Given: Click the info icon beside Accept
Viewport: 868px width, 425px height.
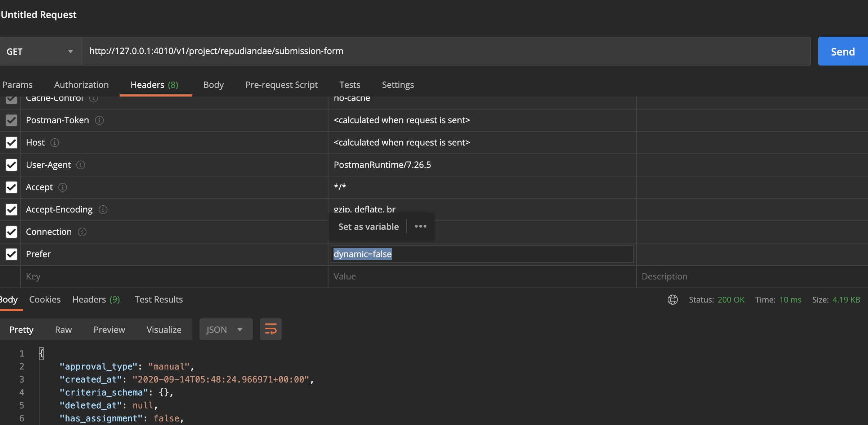Looking at the screenshot, I should pyautogui.click(x=63, y=187).
